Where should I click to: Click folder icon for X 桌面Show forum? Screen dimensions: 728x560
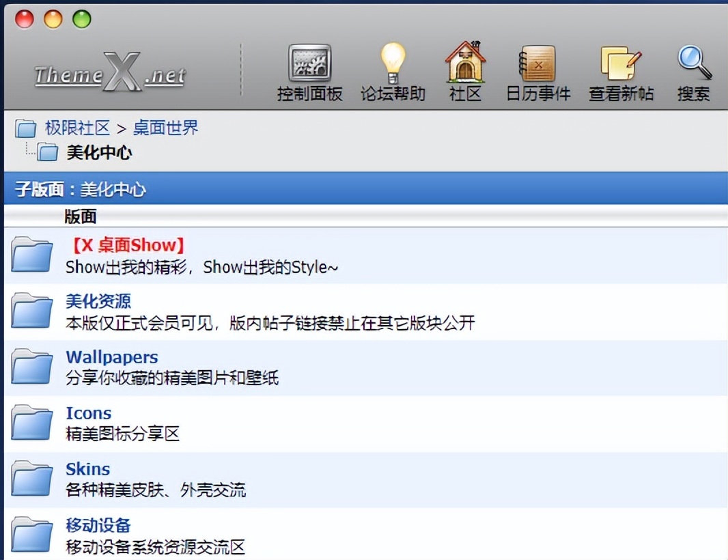pos(31,255)
